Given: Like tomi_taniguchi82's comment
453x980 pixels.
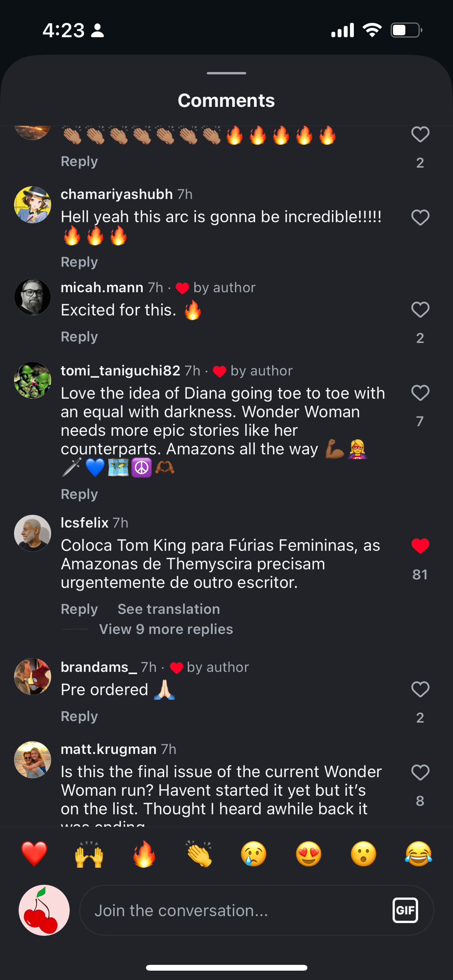Looking at the screenshot, I should point(420,393).
